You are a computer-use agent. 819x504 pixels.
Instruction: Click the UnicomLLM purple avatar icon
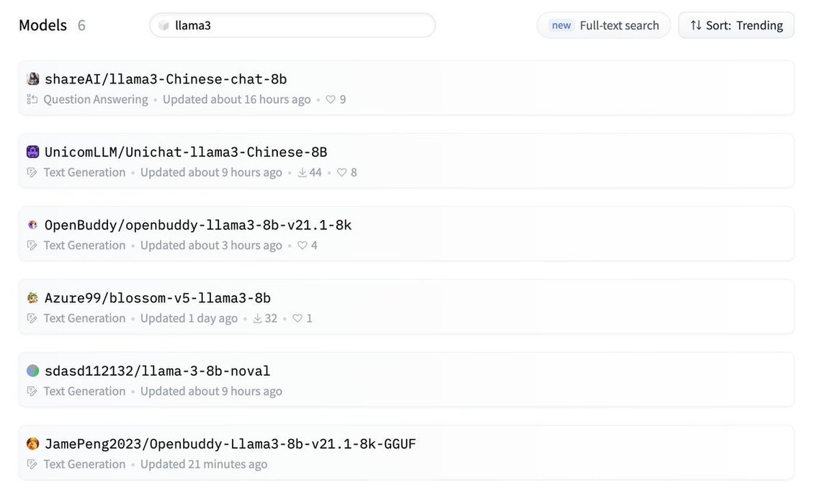point(32,152)
